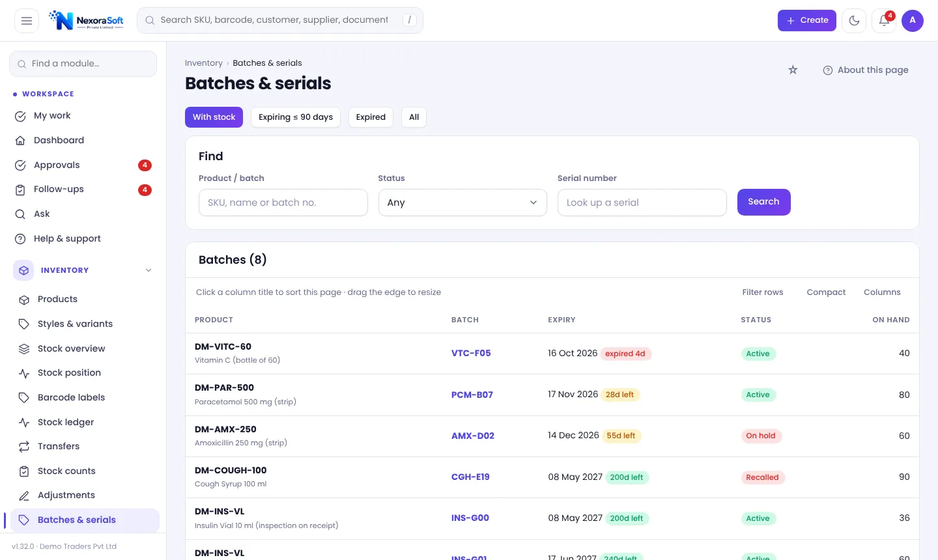The image size is (938, 560).
Task: Select the Expired filter tab
Action: pos(371,117)
